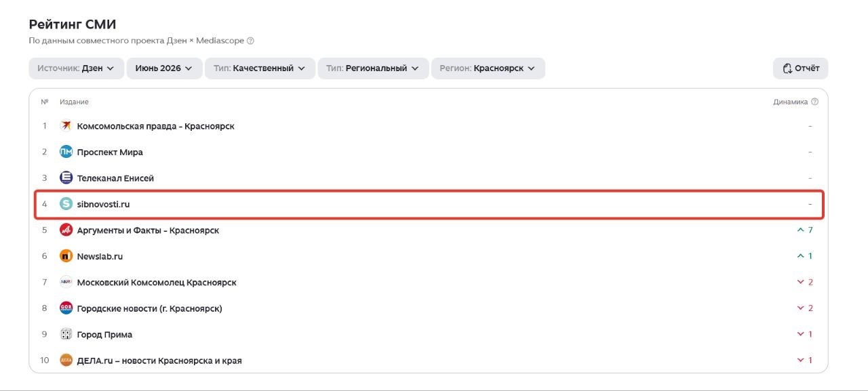
Task: Open sibnovosti.ru publication
Action: point(103,204)
